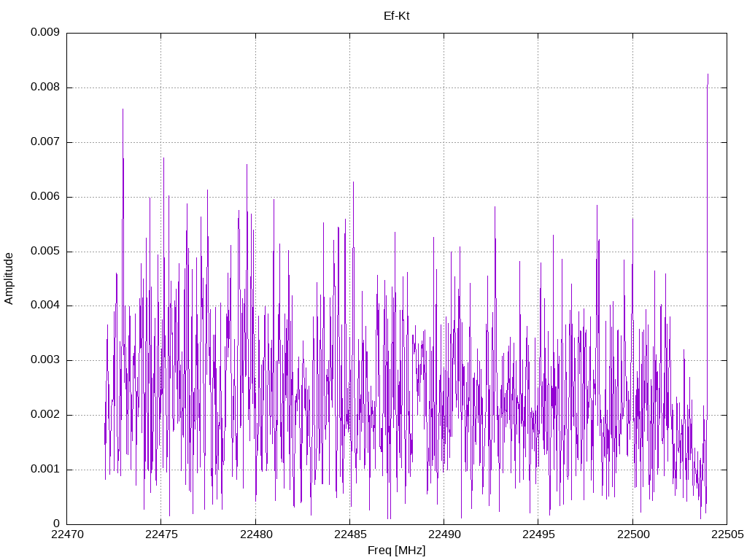Click the x-axis label Freq [MHz]
The image size is (747, 560).
[x=396, y=551]
